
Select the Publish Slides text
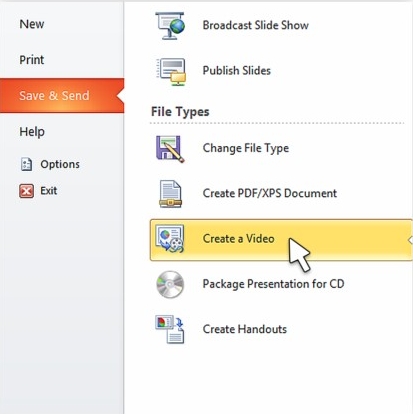237,71
